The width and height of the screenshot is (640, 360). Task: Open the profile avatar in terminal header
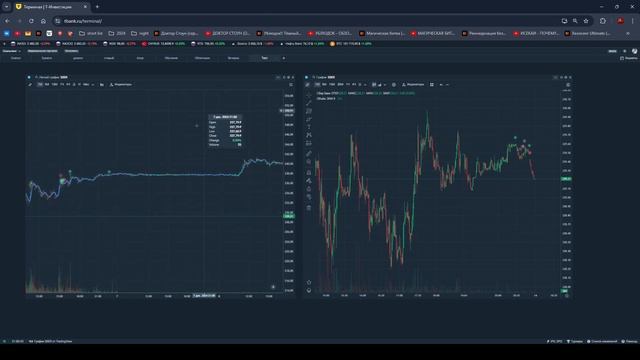(634, 51)
